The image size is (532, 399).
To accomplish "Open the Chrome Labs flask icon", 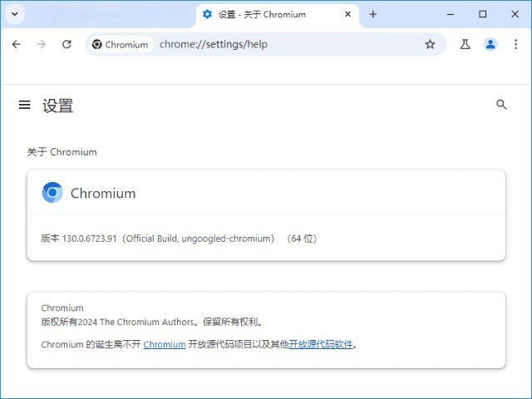I will click(x=465, y=44).
